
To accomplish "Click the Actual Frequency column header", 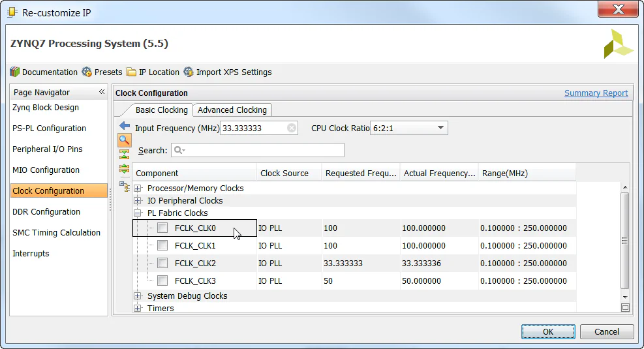I will (x=439, y=174).
